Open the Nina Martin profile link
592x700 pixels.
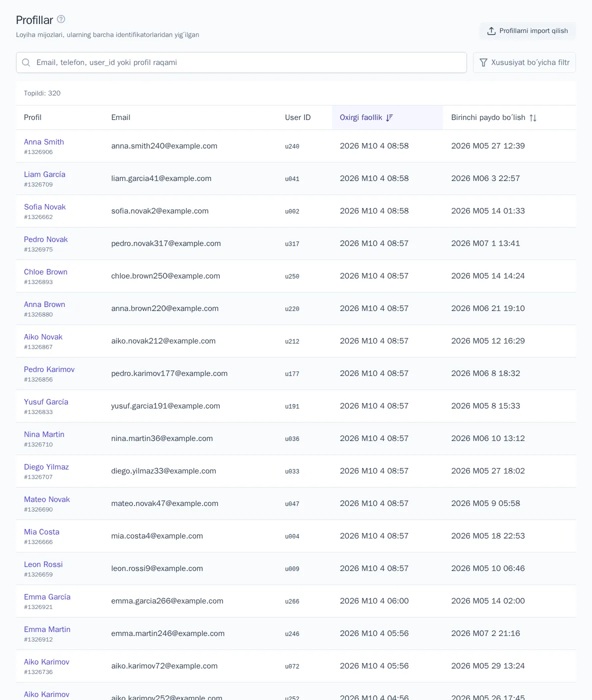tap(44, 434)
